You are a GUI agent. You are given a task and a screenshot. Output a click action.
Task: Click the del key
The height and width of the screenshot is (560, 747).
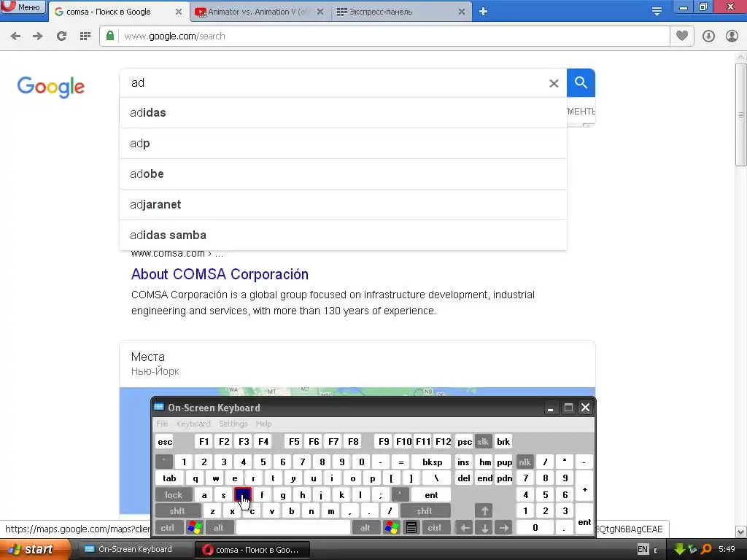[x=463, y=478]
